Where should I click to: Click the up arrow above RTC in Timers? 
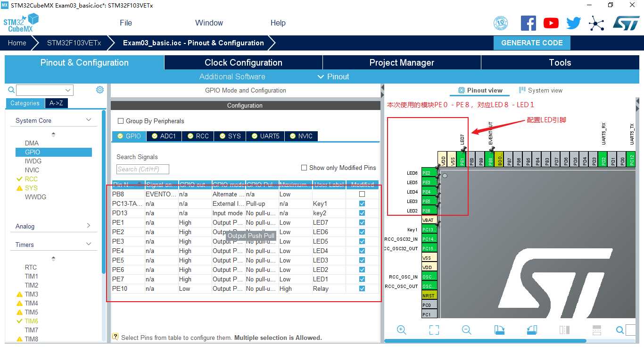coord(53,258)
